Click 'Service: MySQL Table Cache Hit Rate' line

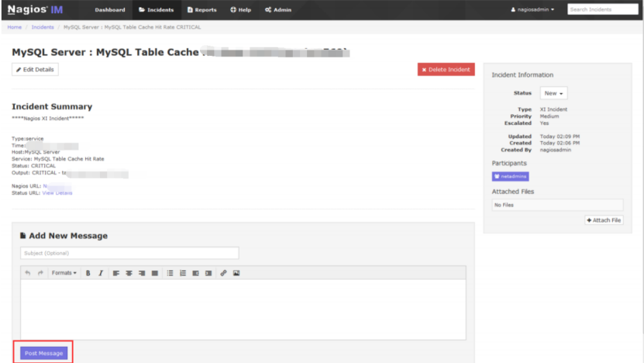pos(58,159)
